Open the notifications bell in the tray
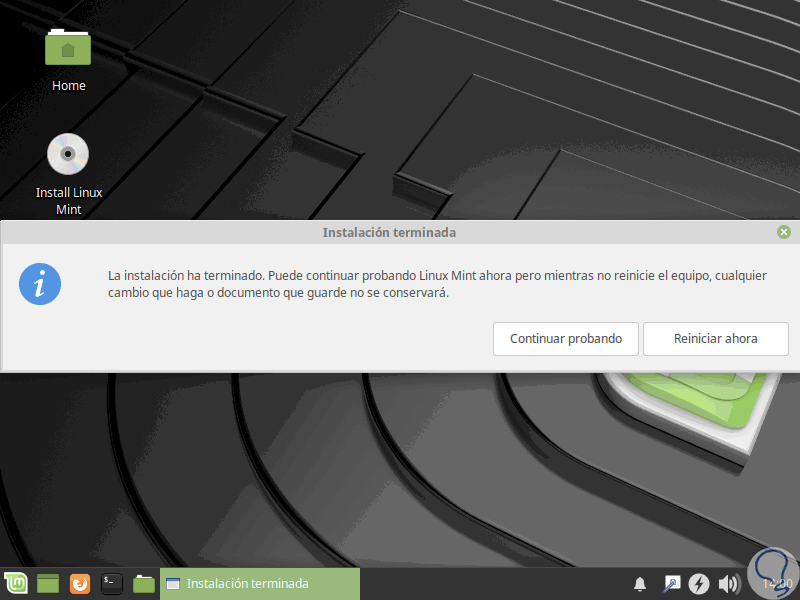 [x=640, y=584]
